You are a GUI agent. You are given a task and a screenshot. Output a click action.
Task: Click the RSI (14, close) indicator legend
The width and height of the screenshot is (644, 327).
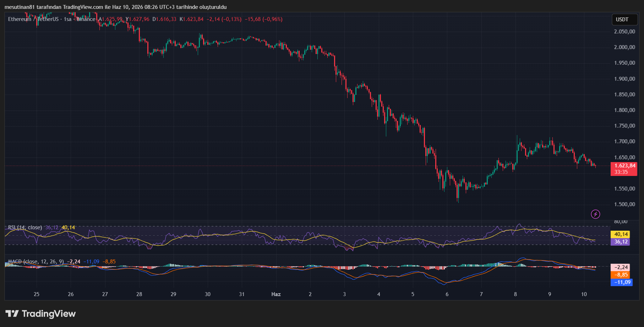[x=25, y=227]
